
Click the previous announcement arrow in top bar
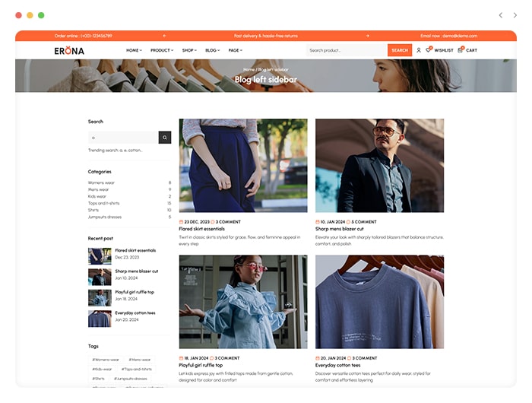point(164,36)
